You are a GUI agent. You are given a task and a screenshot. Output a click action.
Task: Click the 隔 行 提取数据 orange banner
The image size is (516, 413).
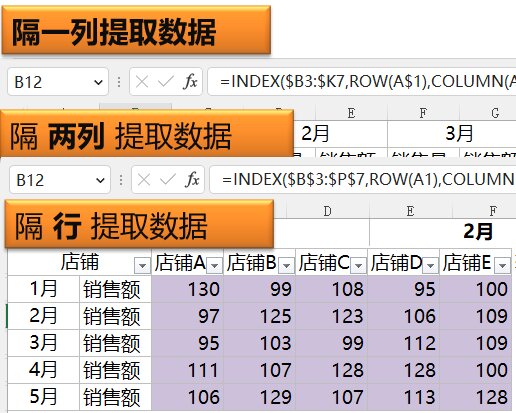(x=139, y=224)
